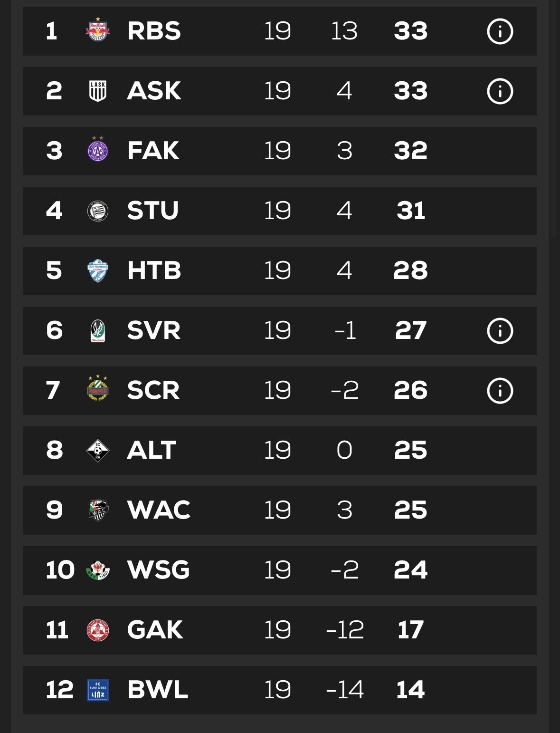The width and height of the screenshot is (560, 733).
Task: Click the vertical scrollbar at right edge
Action: (x=553, y=119)
